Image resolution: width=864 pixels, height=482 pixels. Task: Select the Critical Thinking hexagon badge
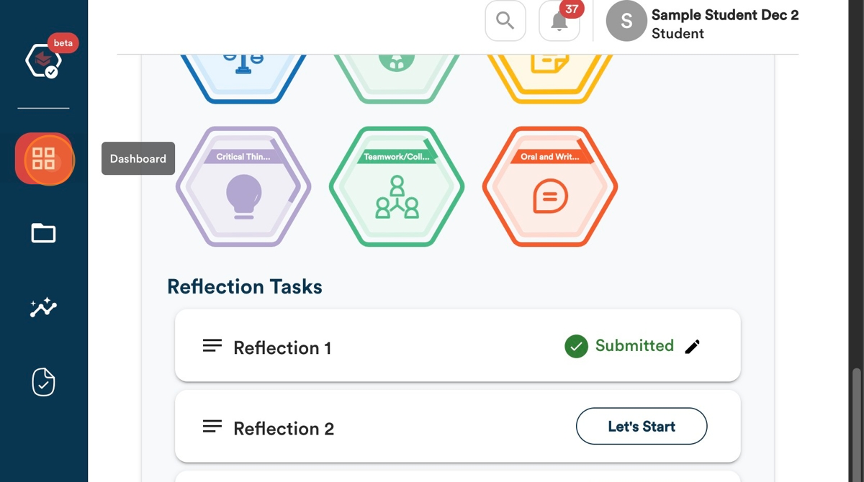click(x=244, y=187)
